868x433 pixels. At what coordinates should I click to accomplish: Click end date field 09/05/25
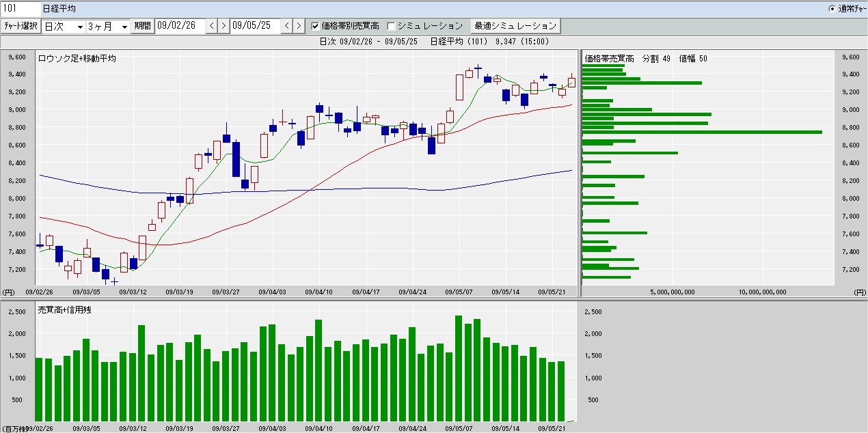pos(256,26)
